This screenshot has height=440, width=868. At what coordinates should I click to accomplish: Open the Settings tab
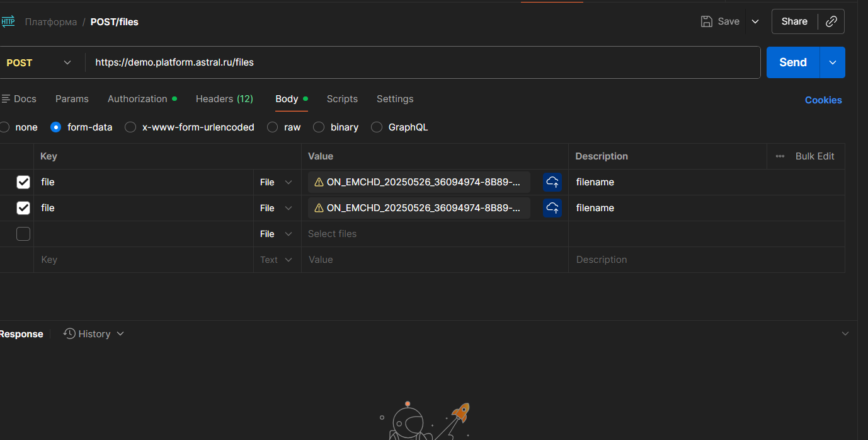pos(395,99)
